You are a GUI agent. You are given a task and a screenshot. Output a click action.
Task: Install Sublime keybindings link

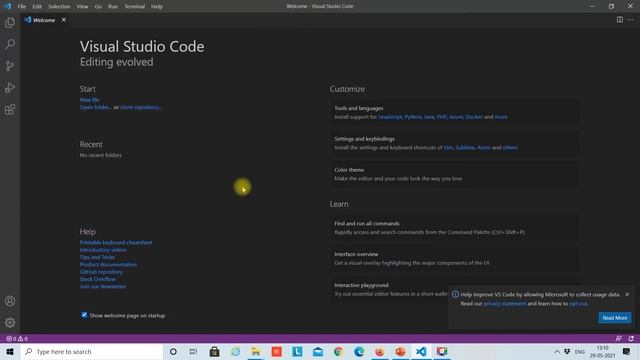point(465,147)
